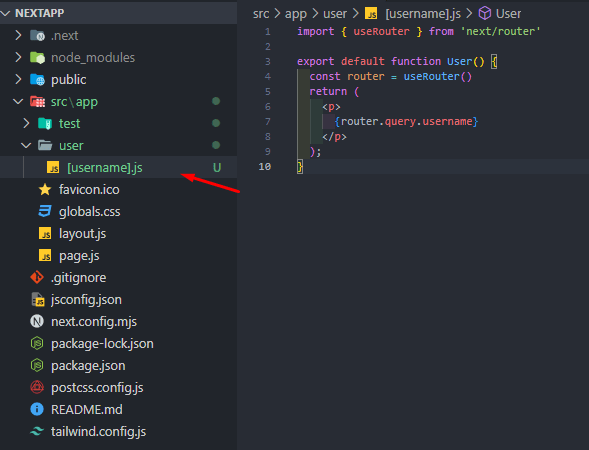Viewport: 589px width, 450px height.
Task: Open page.js in the explorer
Action: [79, 256]
